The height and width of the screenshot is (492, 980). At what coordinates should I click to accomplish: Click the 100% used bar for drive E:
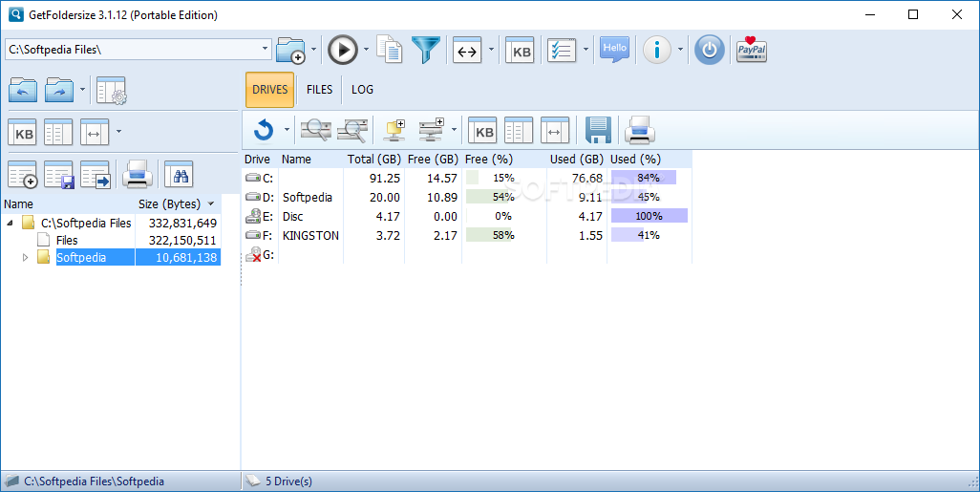[650, 216]
